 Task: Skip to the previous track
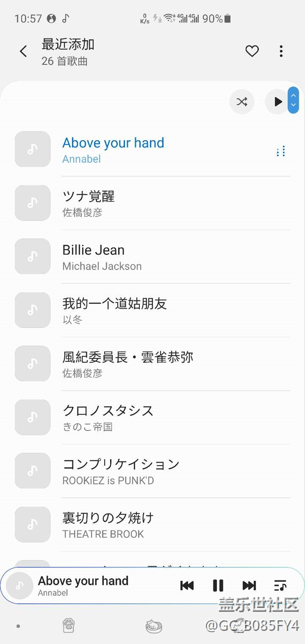pos(187,585)
